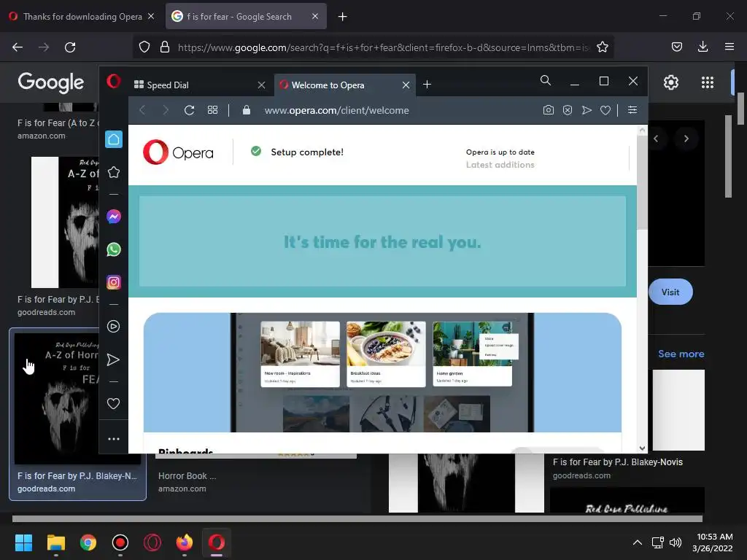The image size is (747, 560).
Task: Save page with heart icon in address bar
Action: [605, 111]
